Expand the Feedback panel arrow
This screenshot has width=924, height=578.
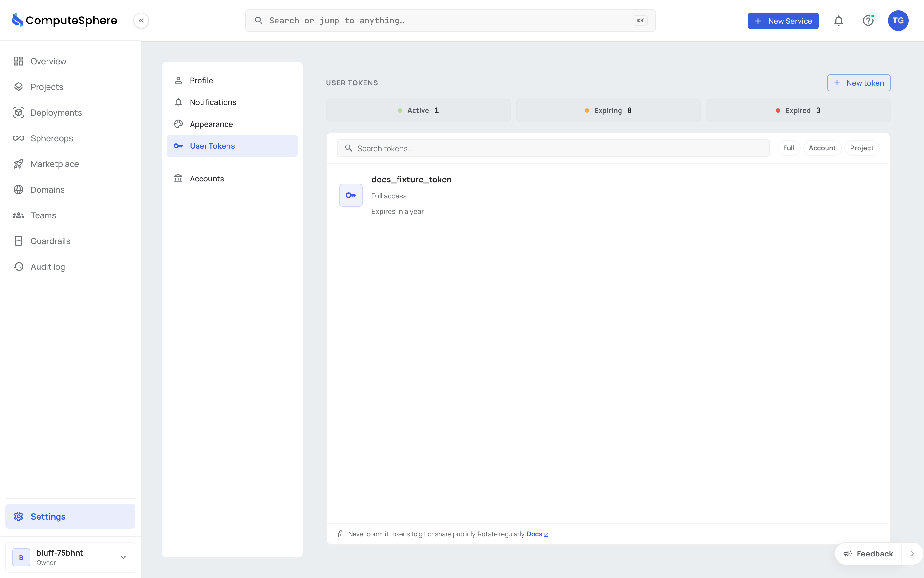pos(912,554)
